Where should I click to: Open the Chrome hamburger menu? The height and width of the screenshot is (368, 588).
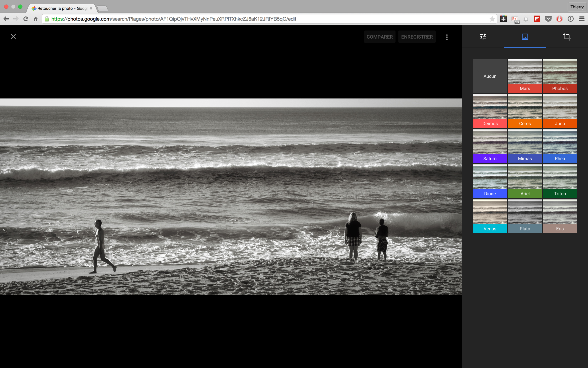coord(582,19)
